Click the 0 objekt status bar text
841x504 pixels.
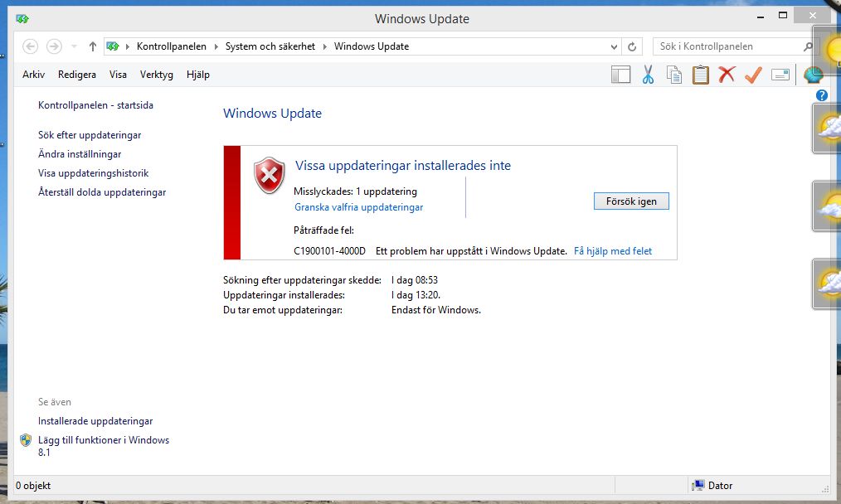(33, 486)
